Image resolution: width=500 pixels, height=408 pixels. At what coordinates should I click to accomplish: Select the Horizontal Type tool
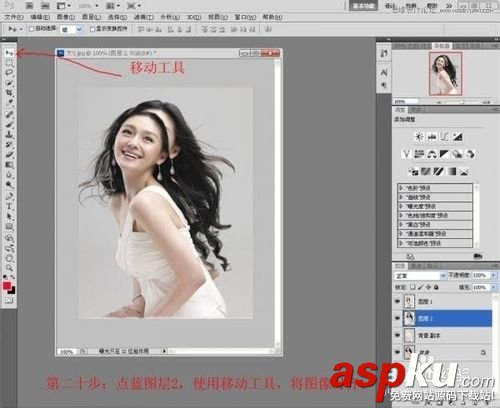[x=9, y=206]
